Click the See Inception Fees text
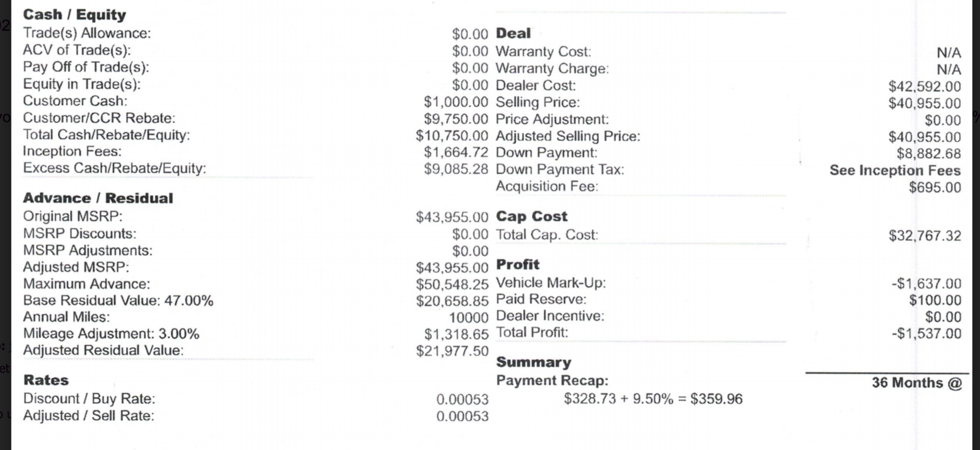980x450 pixels. coord(895,170)
